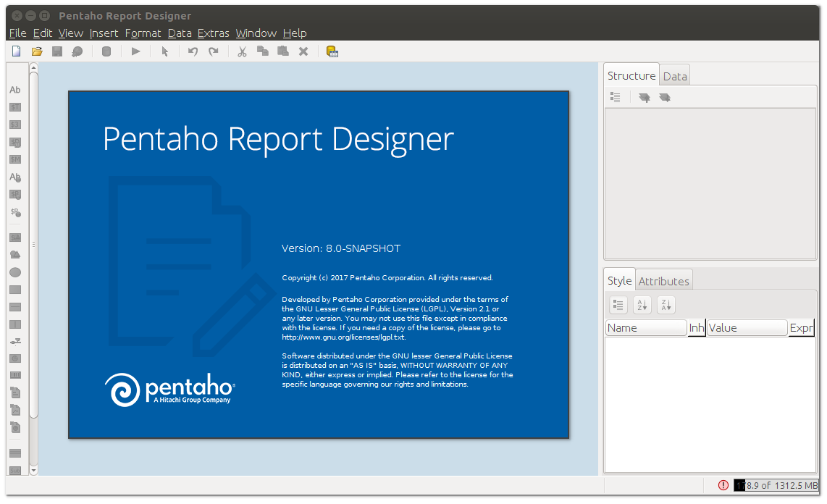Image resolution: width=827 pixels, height=504 pixels.
Task: Select the message-field '$M' palette element
Action: click(15, 159)
